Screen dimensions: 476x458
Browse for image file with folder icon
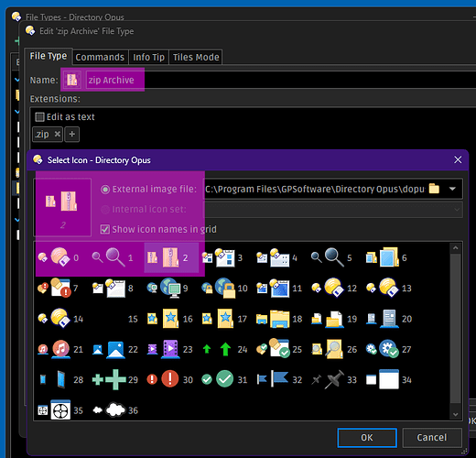(x=434, y=189)
